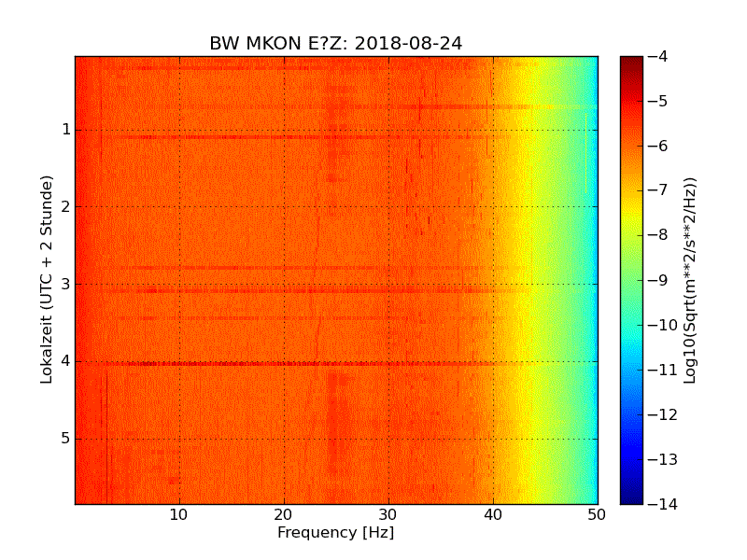
Task: Click the plot title BW MKON E?Z: 2018-08-24
Action: 336,43
